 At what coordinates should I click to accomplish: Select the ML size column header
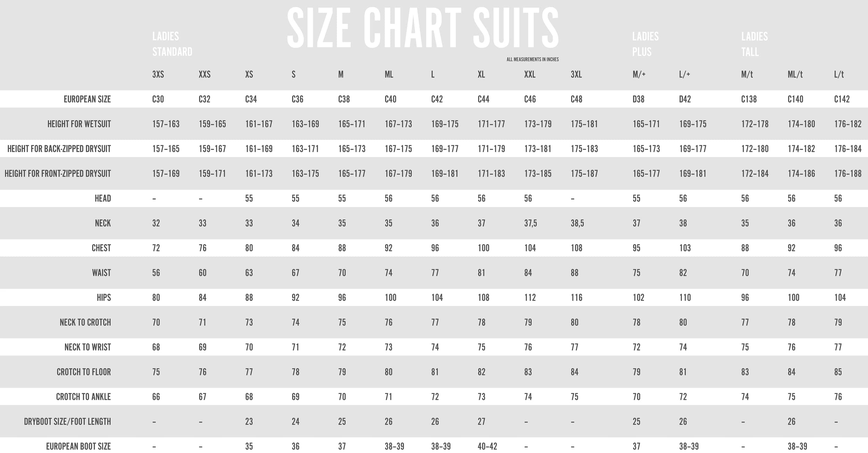coord(389,74)
